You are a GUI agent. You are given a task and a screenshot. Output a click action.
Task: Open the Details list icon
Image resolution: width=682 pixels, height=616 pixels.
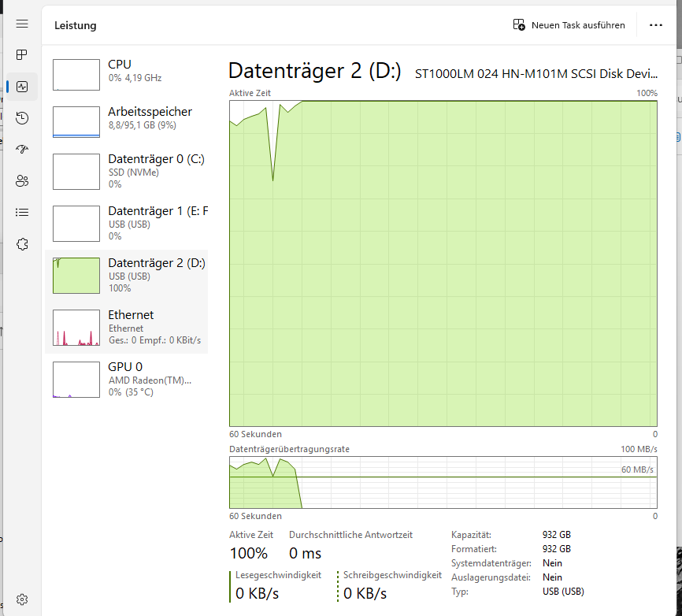(x=22, y=212)
